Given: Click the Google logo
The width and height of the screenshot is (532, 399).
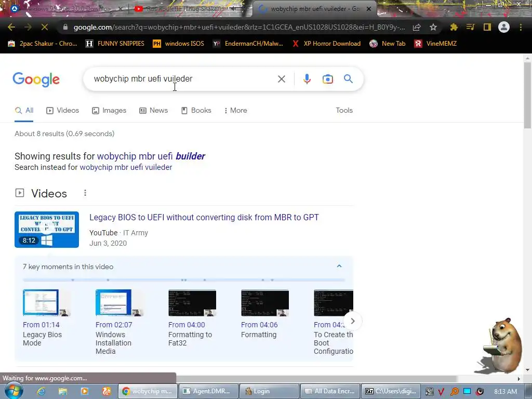Looking at the screenshot, I should [36, 79].
